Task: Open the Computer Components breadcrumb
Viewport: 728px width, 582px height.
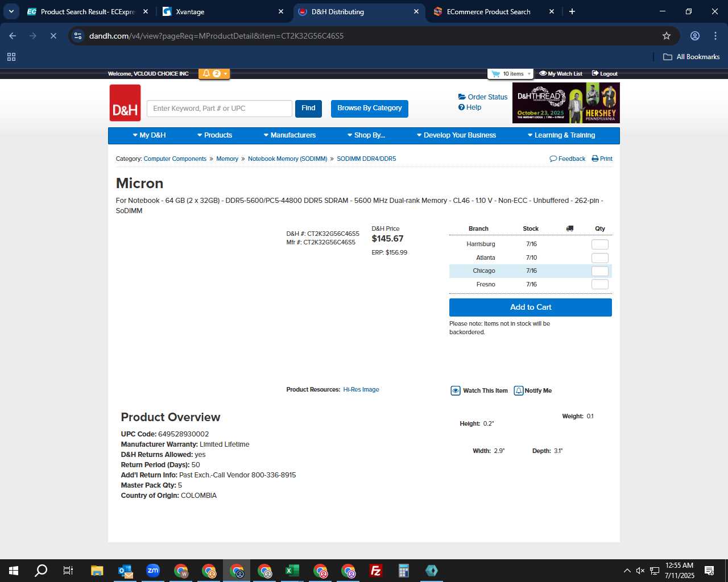Action: [x=175, y=159]
